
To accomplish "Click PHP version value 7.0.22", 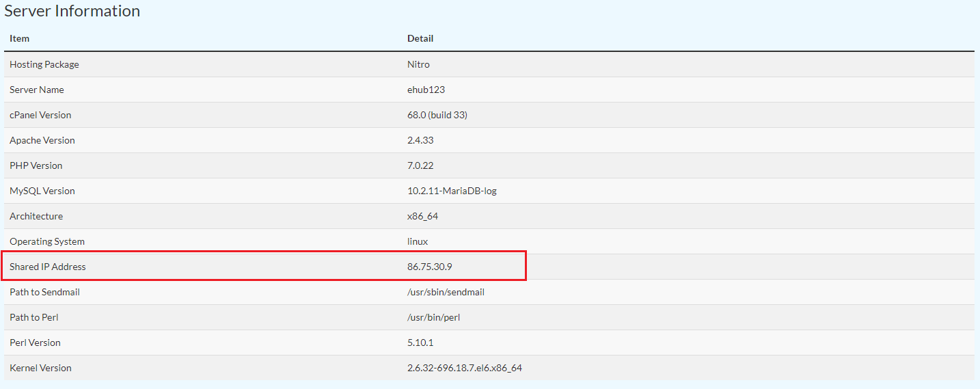I will tap(420, 165).
